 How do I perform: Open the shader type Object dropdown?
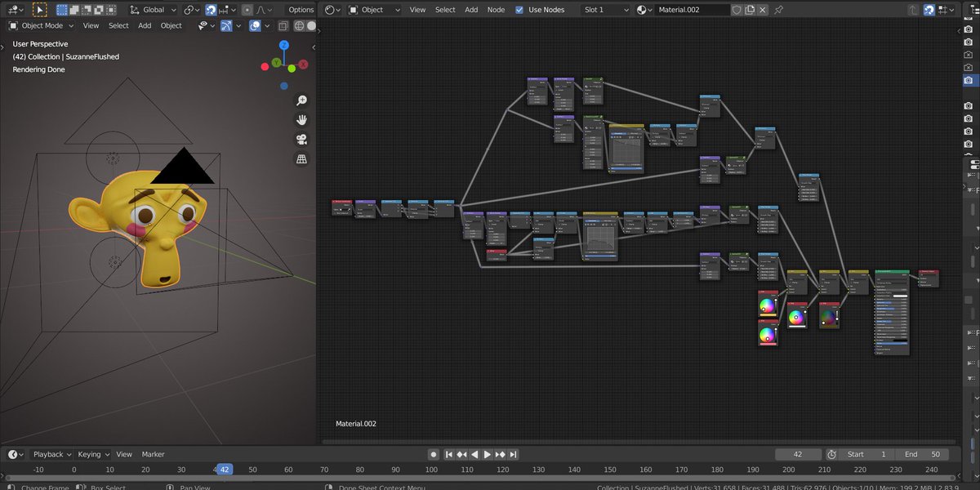coord(374,10)
